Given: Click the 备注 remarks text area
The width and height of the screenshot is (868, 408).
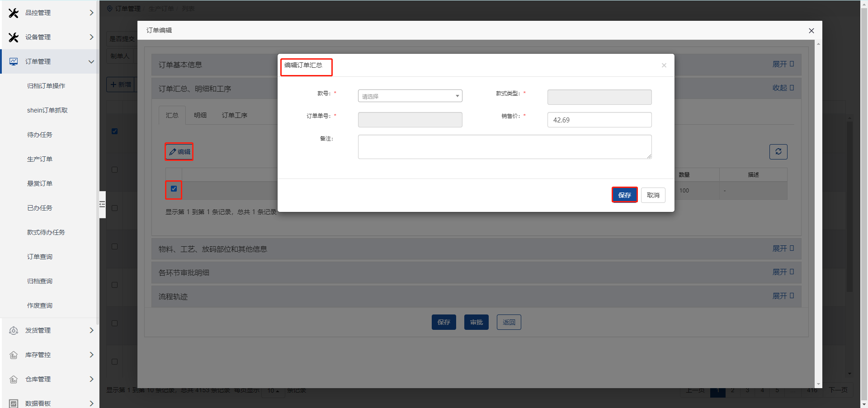Looking at the screenshot, I should click(x=505, y=147).
